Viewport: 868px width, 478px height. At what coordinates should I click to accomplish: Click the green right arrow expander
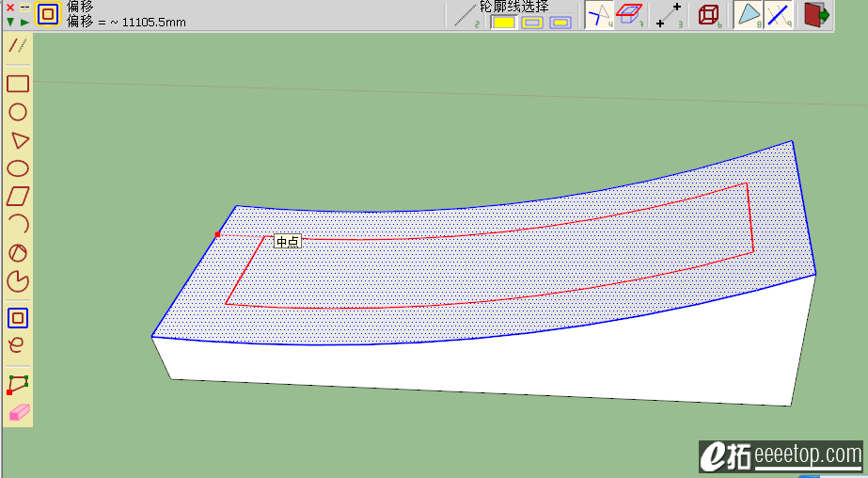click(x=24, y=22)
